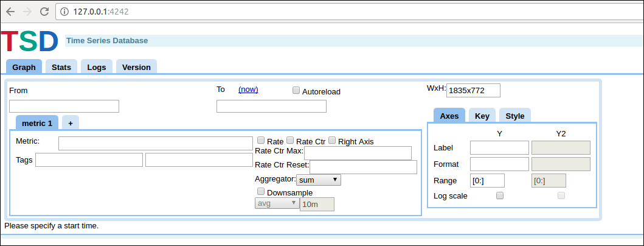Image resolution: width=644 pixels, height=246 pixels.
Task: Check the Rate checkbox
Action: [261, 140]
